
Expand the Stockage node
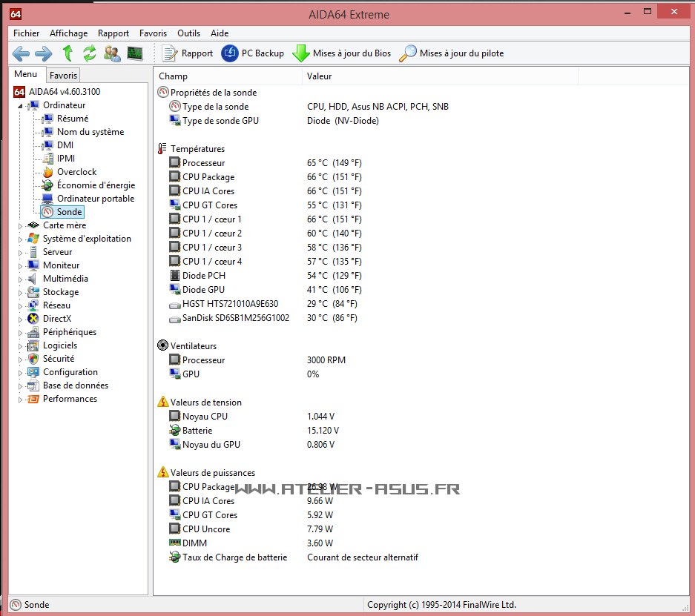click(x=20, y=292)
